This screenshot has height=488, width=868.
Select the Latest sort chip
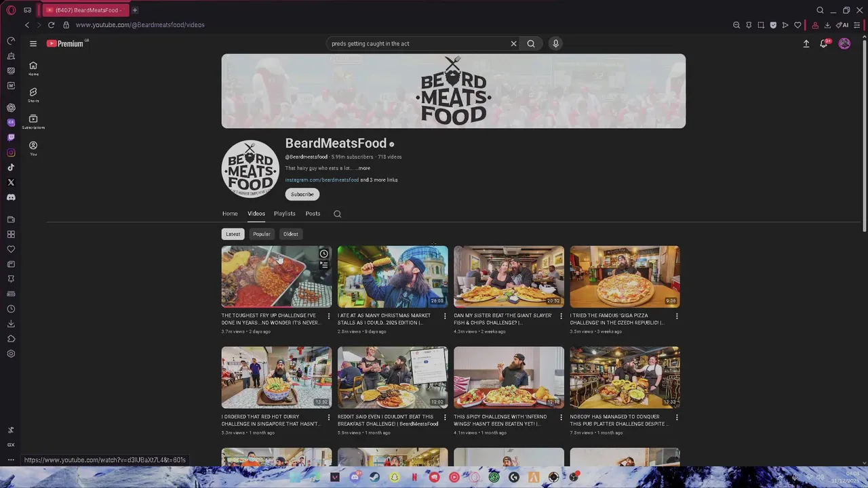(x=233, y=234)
